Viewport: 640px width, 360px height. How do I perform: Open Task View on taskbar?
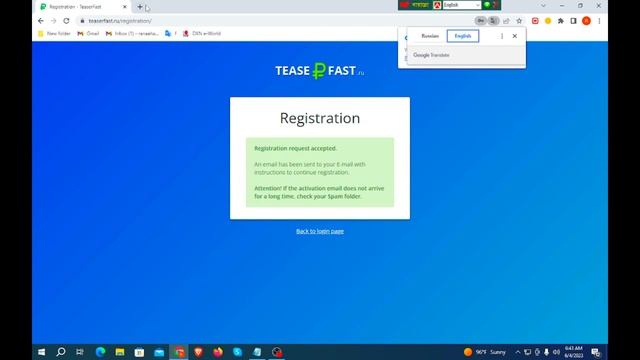tap(80, 352)
